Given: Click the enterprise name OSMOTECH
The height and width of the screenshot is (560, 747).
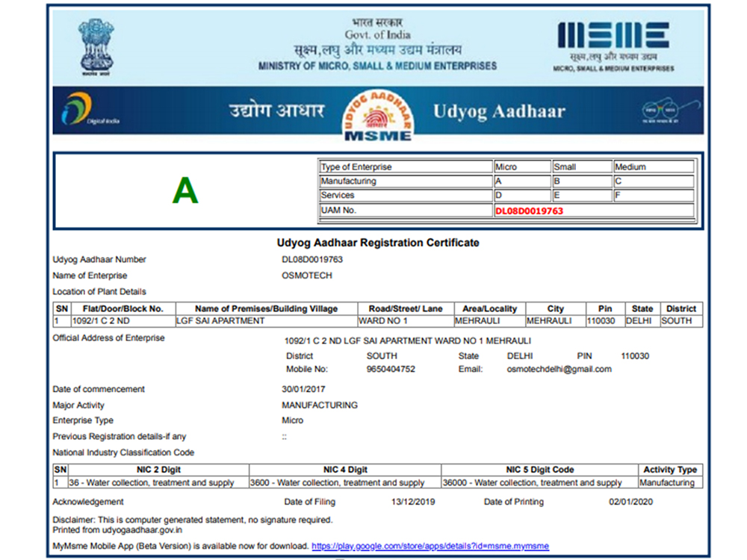Looking at the screenshot, I should [307, 276].
